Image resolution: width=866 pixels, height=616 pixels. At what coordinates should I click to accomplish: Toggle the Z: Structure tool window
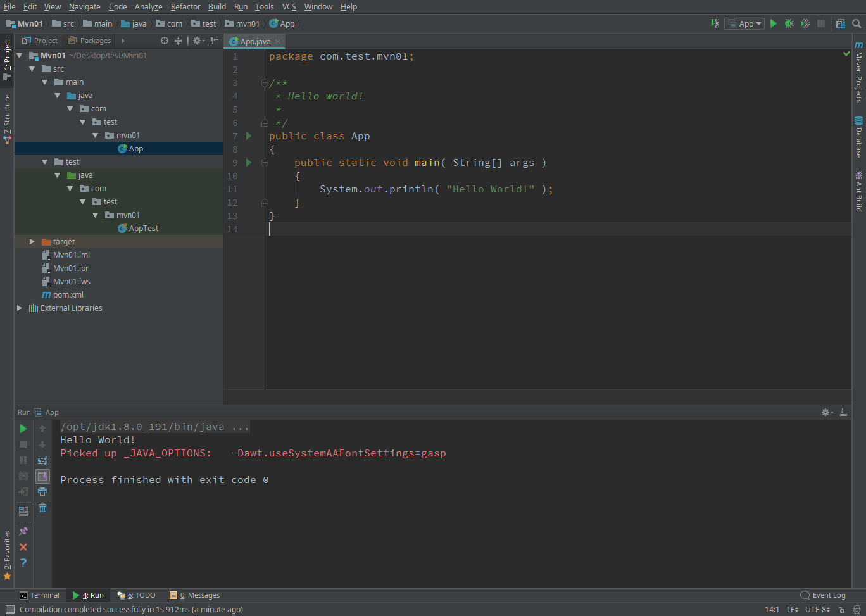pos(7,120)
